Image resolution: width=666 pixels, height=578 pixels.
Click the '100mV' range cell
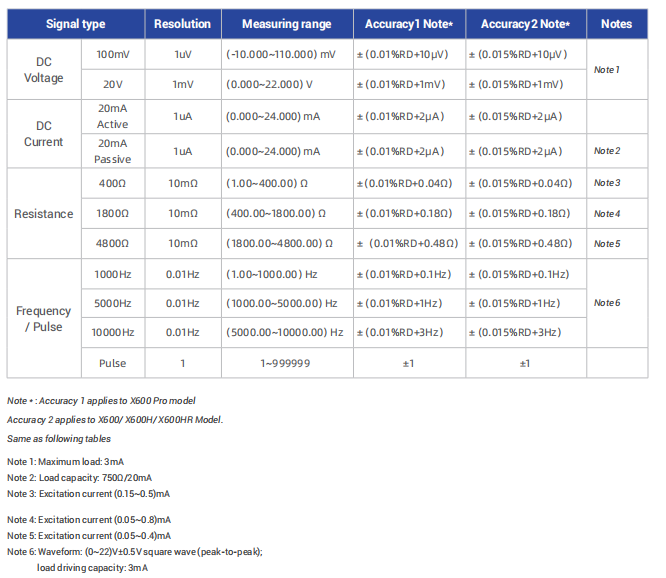click(x=113, y=54)
